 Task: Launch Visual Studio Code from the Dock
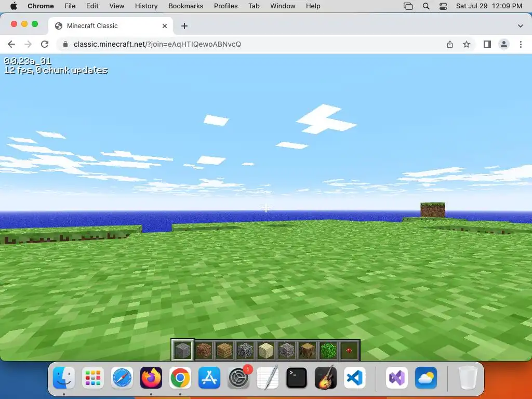point(355,378)
